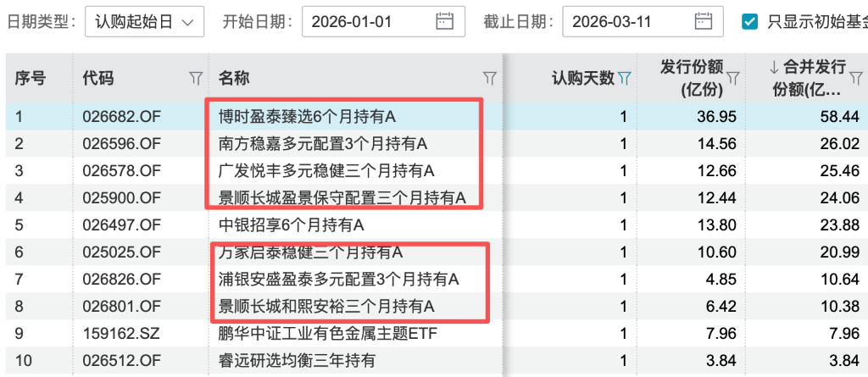This screenshot has height=377, width=868.
Task: Click filter icon in 代码 column header
Action: 196,78
